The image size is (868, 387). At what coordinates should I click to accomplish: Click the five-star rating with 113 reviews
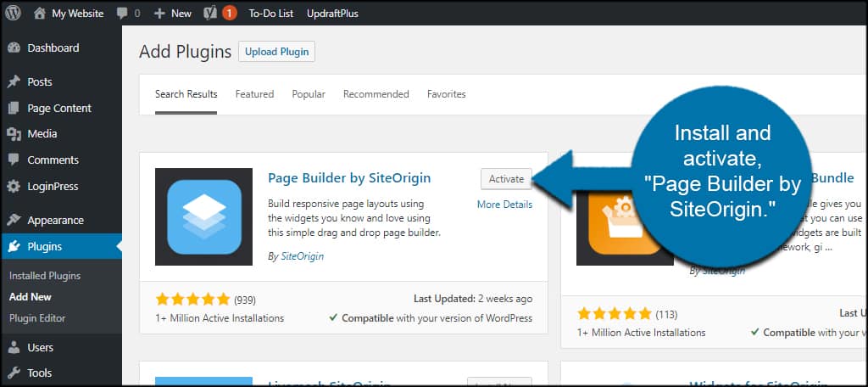coord(614,314)
